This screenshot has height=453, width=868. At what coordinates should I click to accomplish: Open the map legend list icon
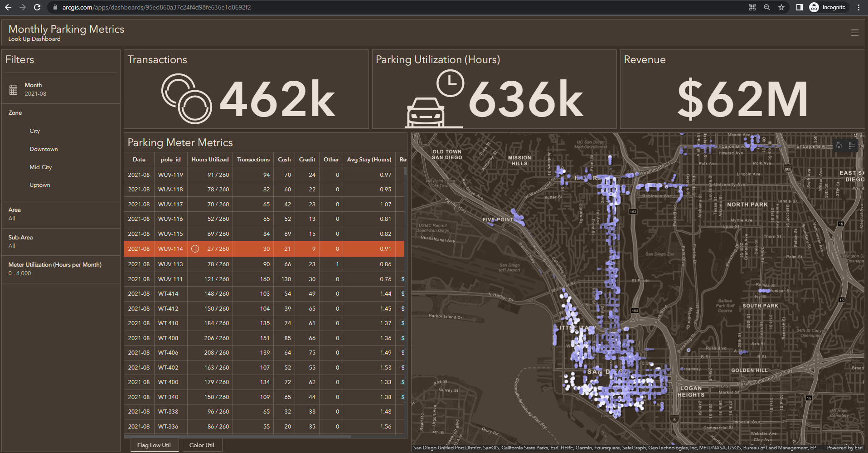coord(852,146)
